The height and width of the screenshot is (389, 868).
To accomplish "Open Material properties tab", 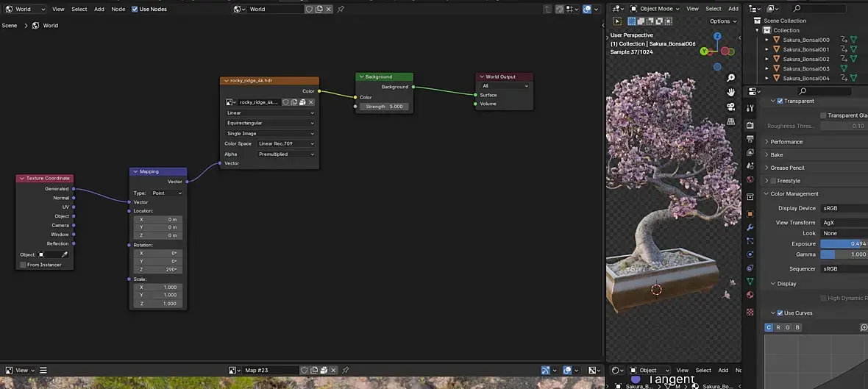I will [750, 295].
